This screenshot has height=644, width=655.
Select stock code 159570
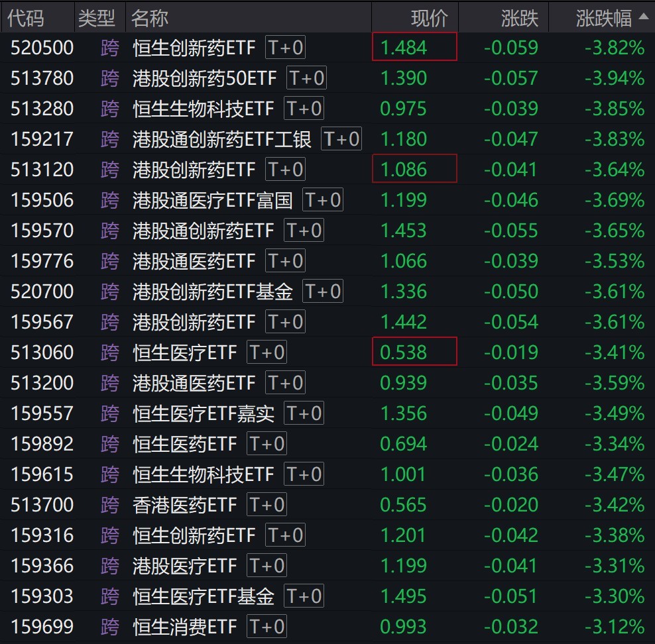42,231
